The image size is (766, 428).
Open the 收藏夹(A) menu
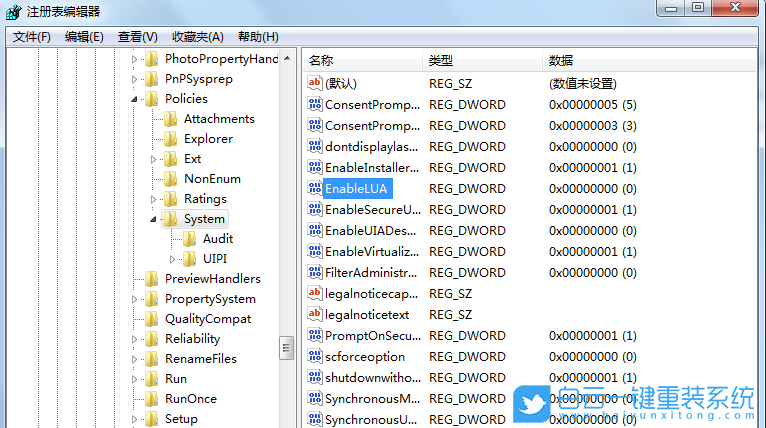pyautogui.click(x=197, y=37)
